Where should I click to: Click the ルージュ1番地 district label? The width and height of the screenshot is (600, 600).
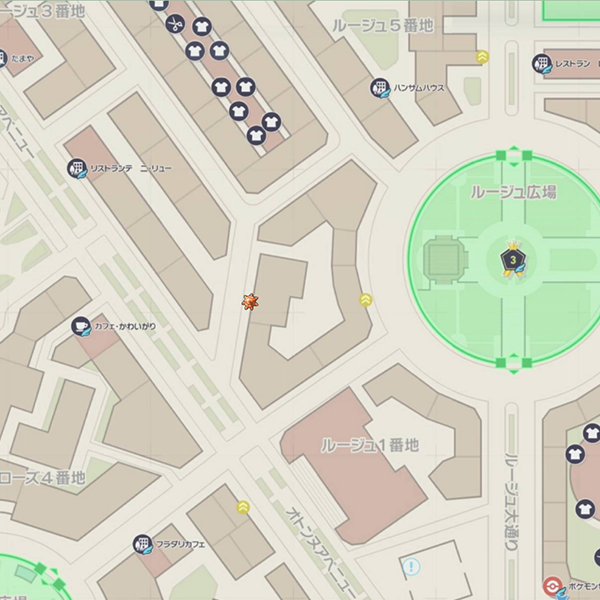370,445
